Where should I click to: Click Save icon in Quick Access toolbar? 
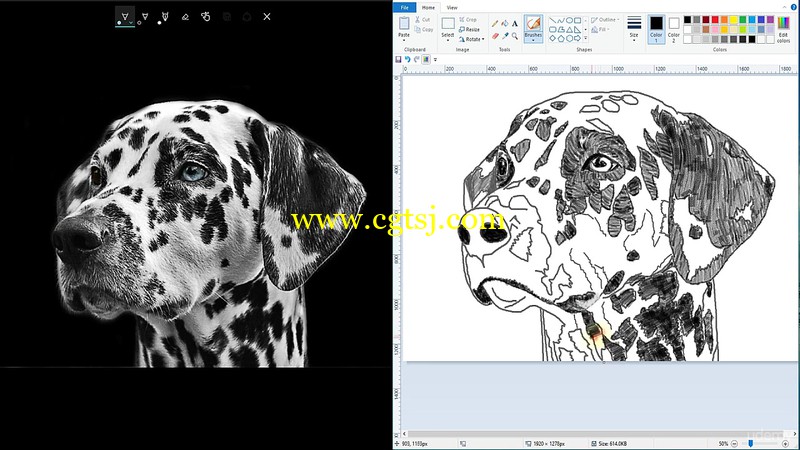tap(398, 60)
